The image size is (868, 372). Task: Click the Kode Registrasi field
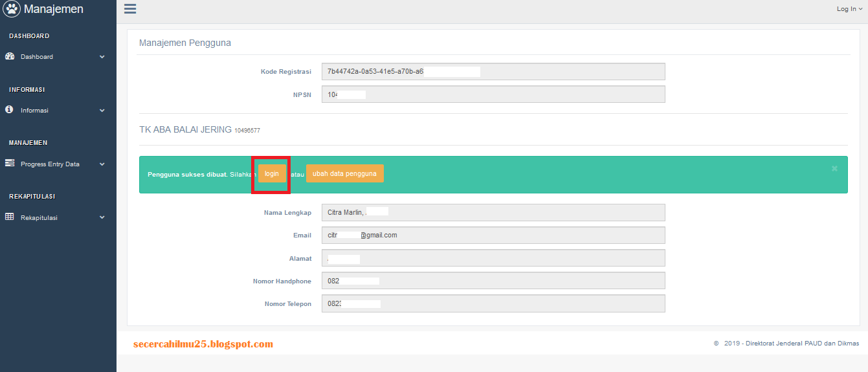pyautogui.click(x=493, y=72)
